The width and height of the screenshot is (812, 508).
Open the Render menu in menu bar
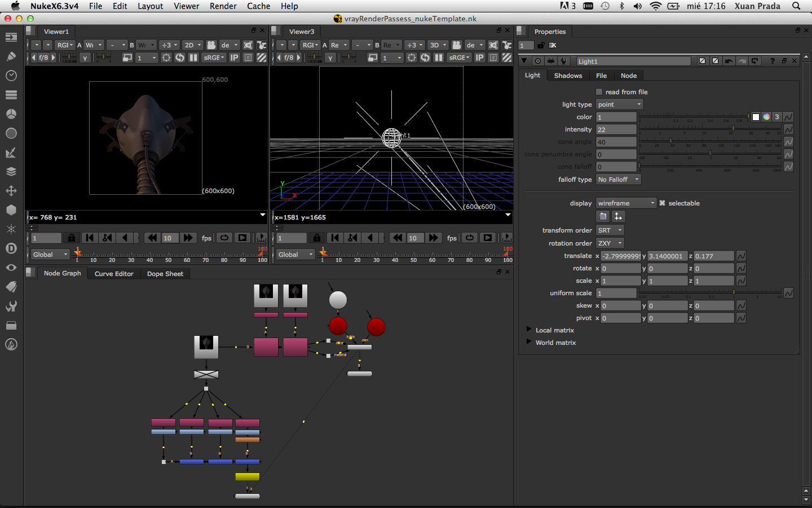coord(223,6)
